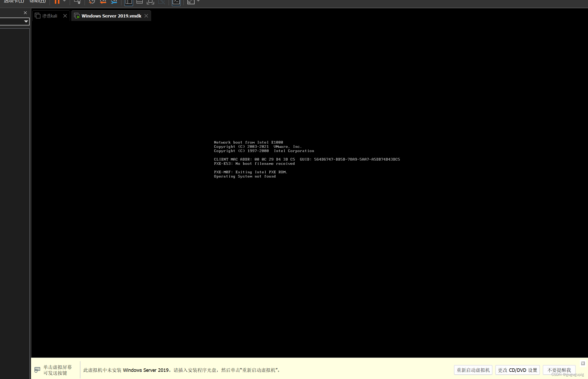588x379 pixels.
Task: Toggle the thumbnail bar view icon
Action: click(x=139, y=2)
